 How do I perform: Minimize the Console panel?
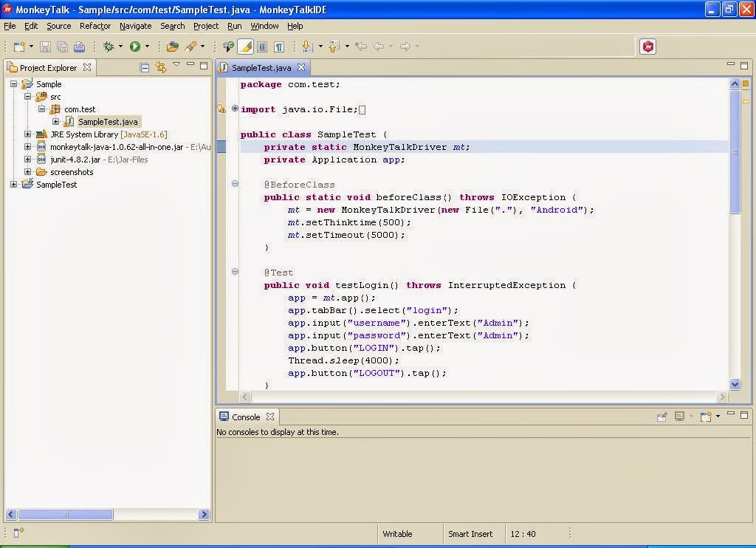(731, 413)
